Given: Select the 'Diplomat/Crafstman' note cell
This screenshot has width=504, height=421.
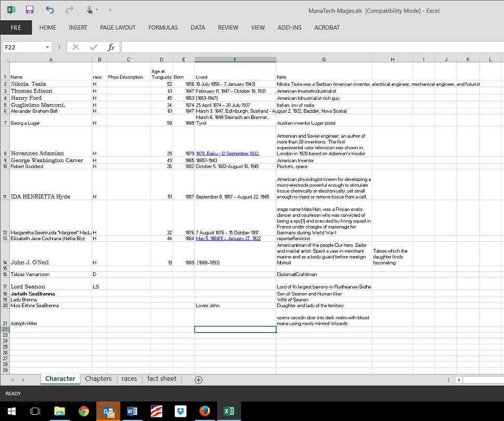Looking at the screenshot, I should point(324,274).
